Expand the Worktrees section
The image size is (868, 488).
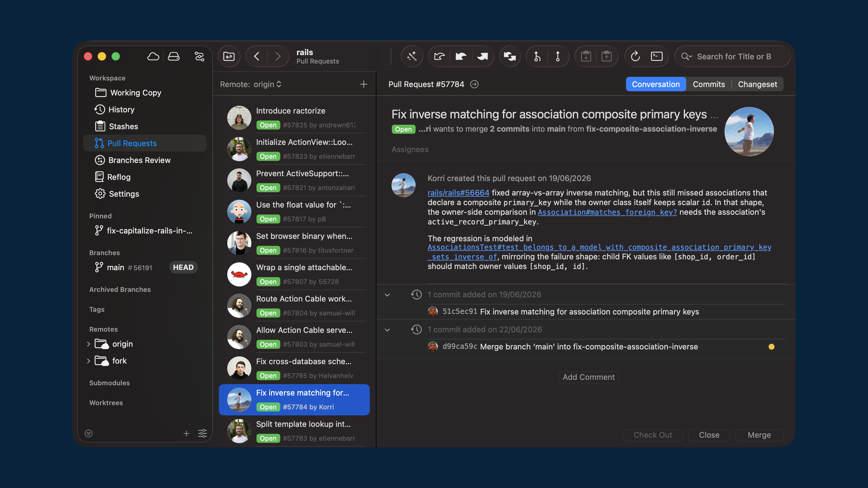coord(106,402)
